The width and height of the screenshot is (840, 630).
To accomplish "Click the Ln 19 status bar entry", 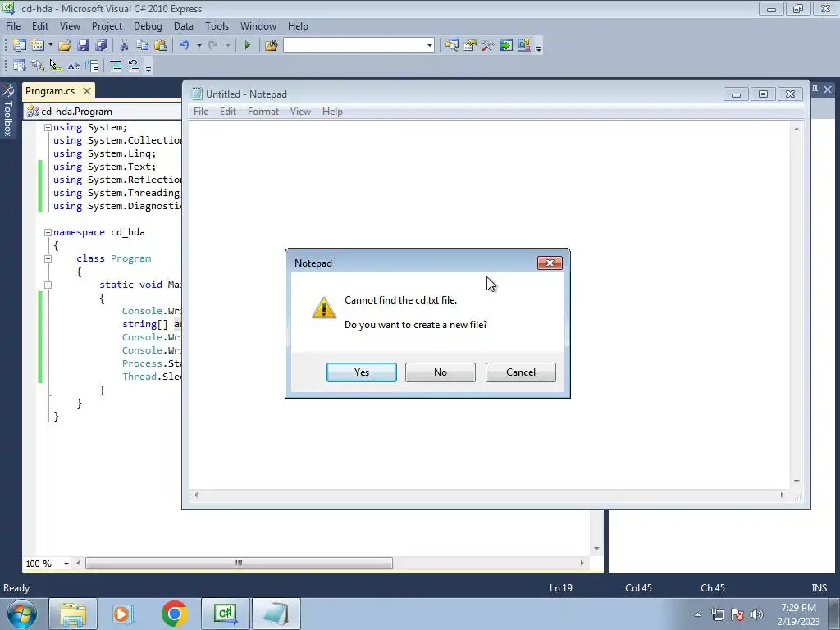I will click(x=561, y=588).
